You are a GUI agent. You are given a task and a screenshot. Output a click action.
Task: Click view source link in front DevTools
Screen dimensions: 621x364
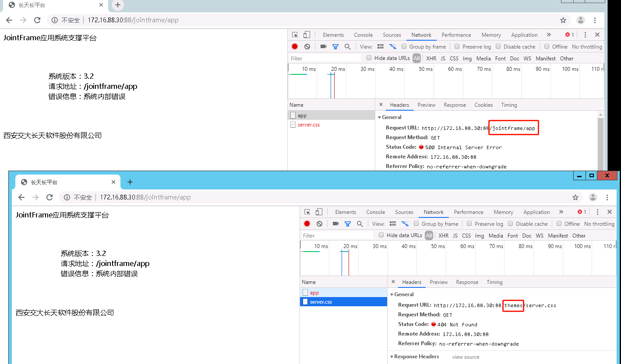(466, 357)
